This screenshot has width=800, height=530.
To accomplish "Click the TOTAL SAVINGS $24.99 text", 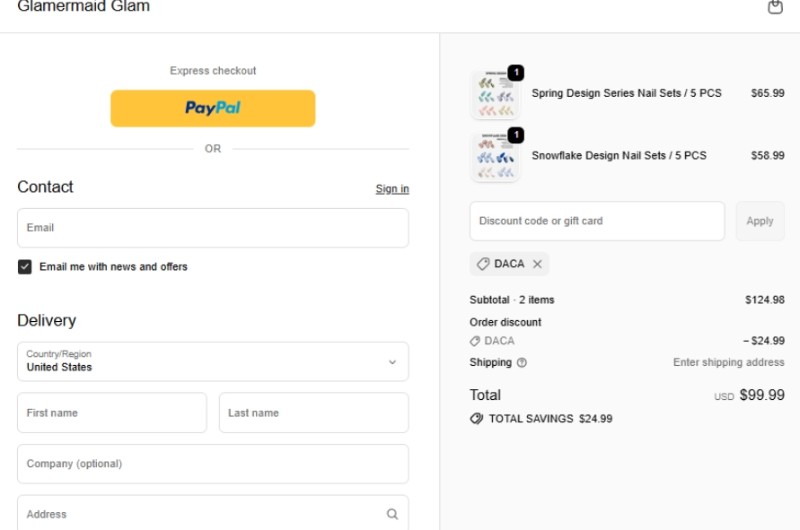I will click(551, 419).
